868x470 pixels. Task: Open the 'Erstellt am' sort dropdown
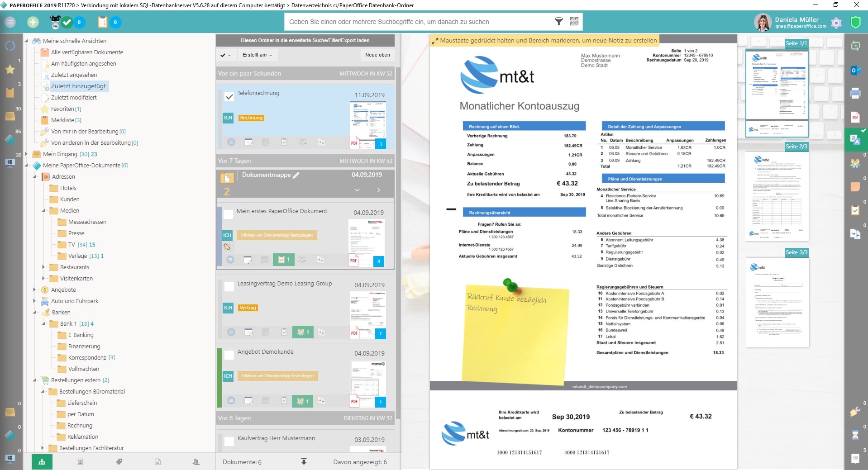pos(257,55)
